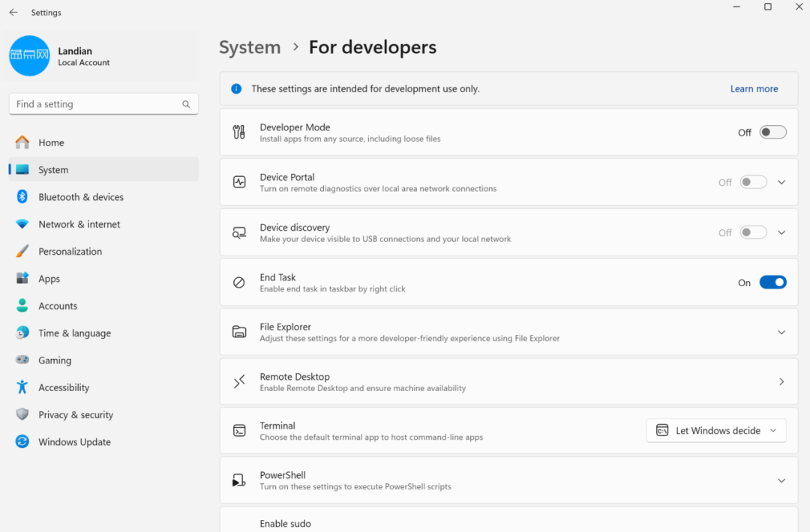
Task: Click the Windows Update sync icon
Action: tap(22, 441)
